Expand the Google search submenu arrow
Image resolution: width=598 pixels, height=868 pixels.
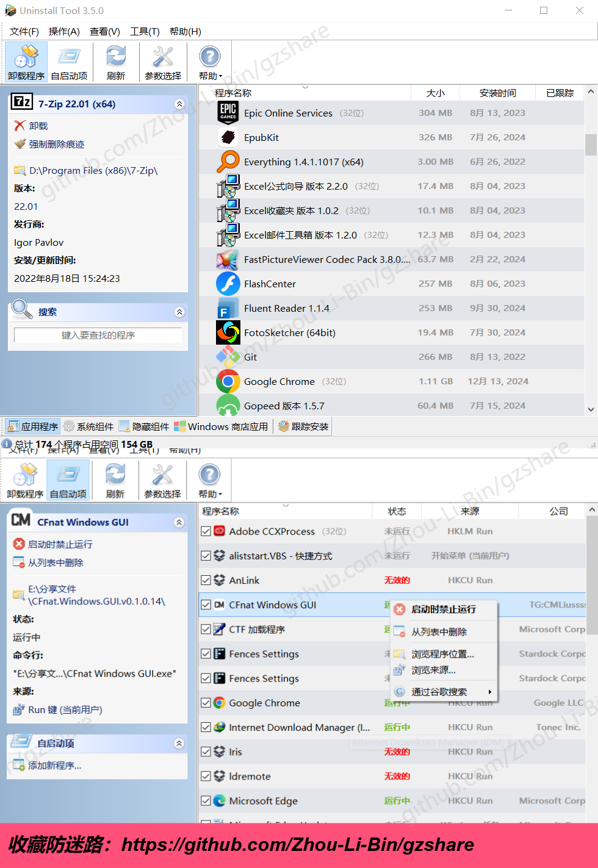pos(489,692)
